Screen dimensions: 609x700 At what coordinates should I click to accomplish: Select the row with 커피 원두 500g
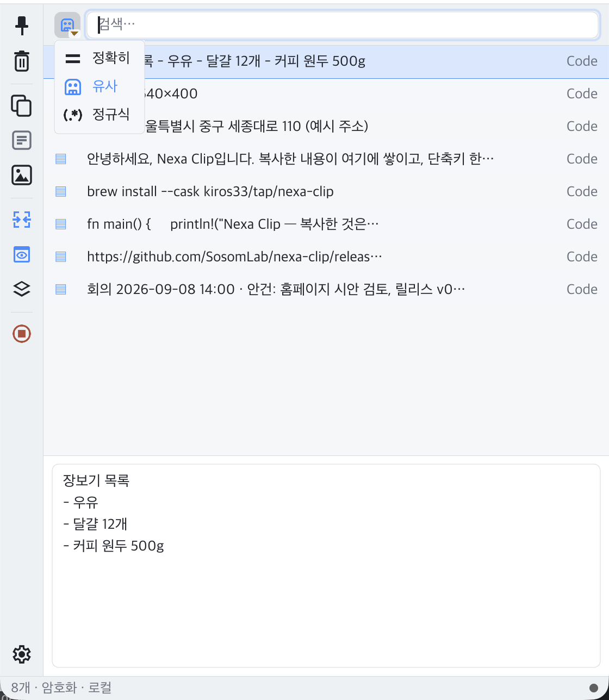[326, 61]
